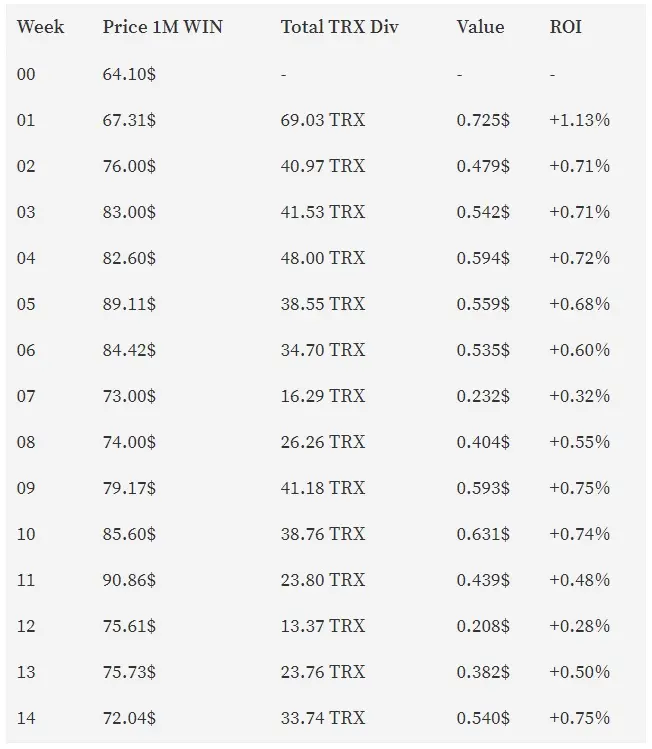Click the Week column header
The image size is (652, 749).
40,27
